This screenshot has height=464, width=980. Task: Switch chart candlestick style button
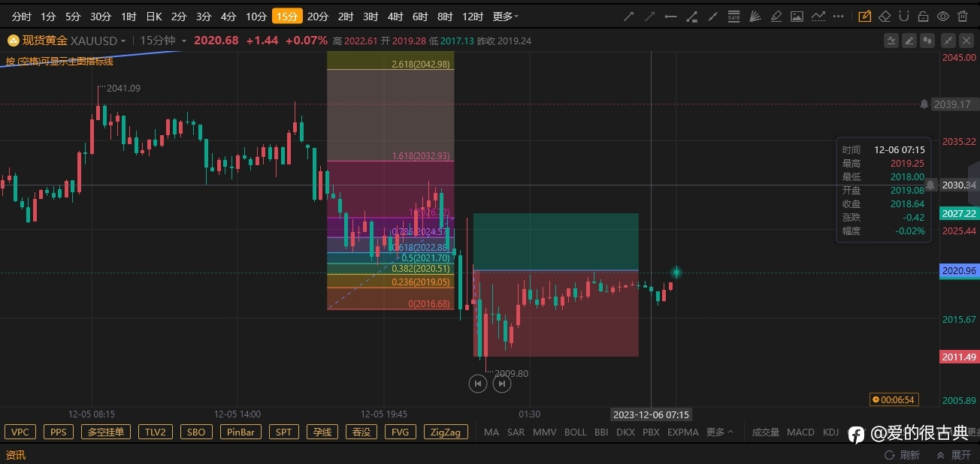pos(927,41)
